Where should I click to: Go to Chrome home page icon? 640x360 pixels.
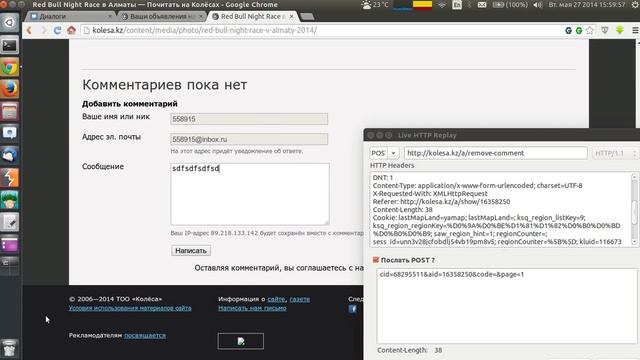click(x=71, y=30)
